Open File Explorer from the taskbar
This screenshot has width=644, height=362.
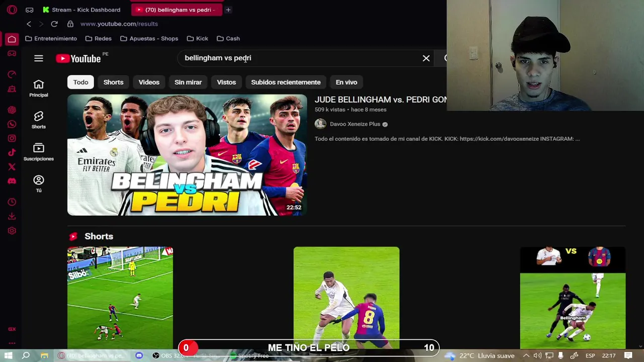click(x=44, y=355)
